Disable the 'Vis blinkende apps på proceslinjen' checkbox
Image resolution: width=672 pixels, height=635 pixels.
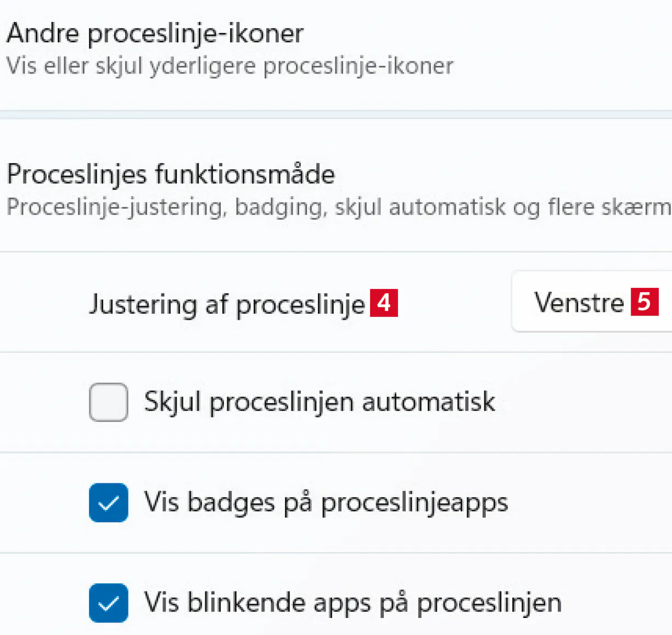pos(109,603)
